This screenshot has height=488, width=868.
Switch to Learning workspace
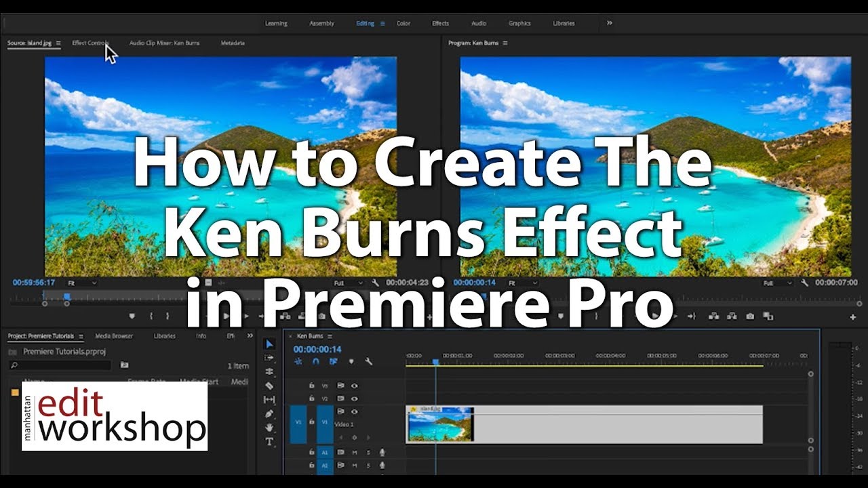(276, 23)
